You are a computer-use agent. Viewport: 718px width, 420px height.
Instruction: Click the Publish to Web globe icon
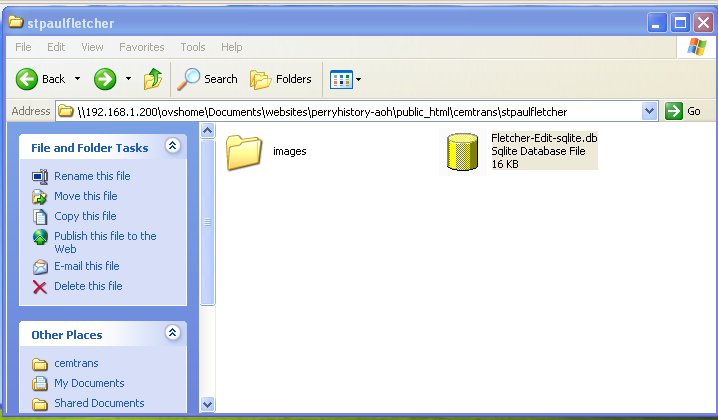pyautogui.click(x=40, y=237)
